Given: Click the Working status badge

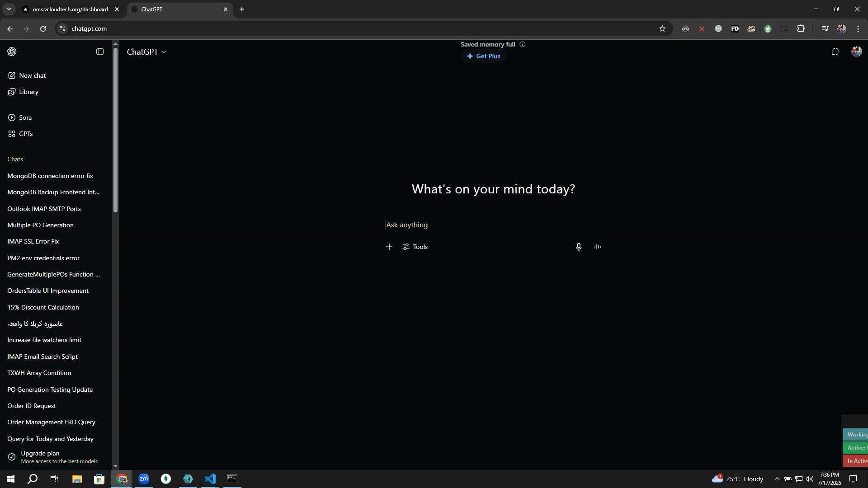Looking at the screenshot, I should coord(855,434).
